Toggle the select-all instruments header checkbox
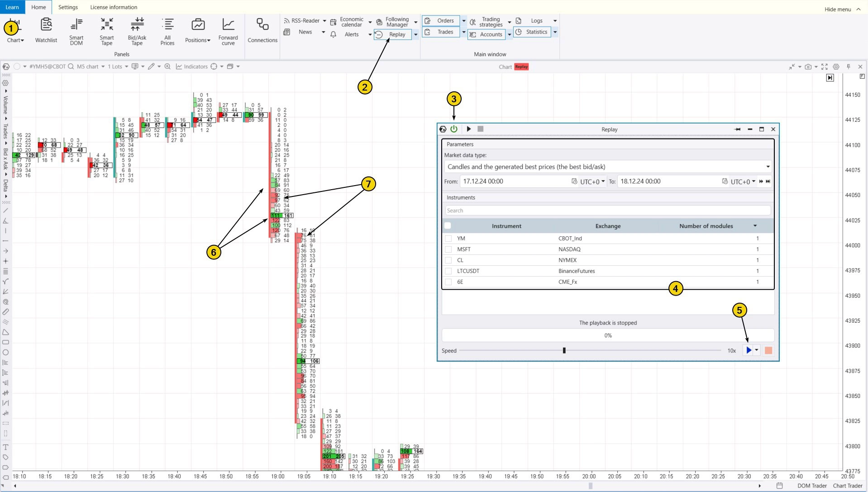Screen dimensions: 868x492 click(448, 226)
